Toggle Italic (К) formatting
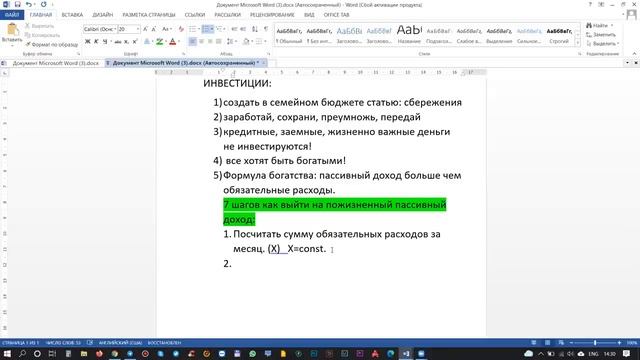The image size is (640, 360). pos(96,42)
